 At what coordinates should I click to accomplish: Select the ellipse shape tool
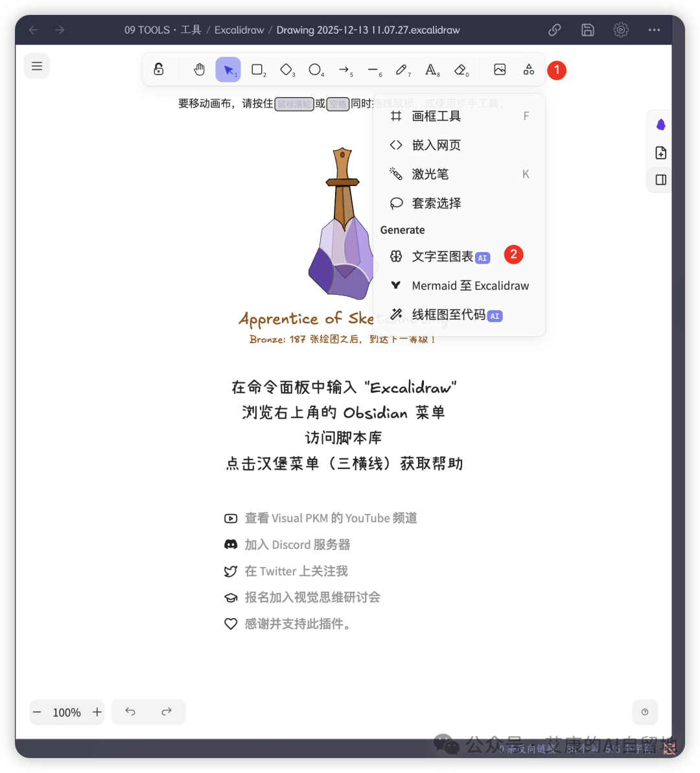pos(315,69)
